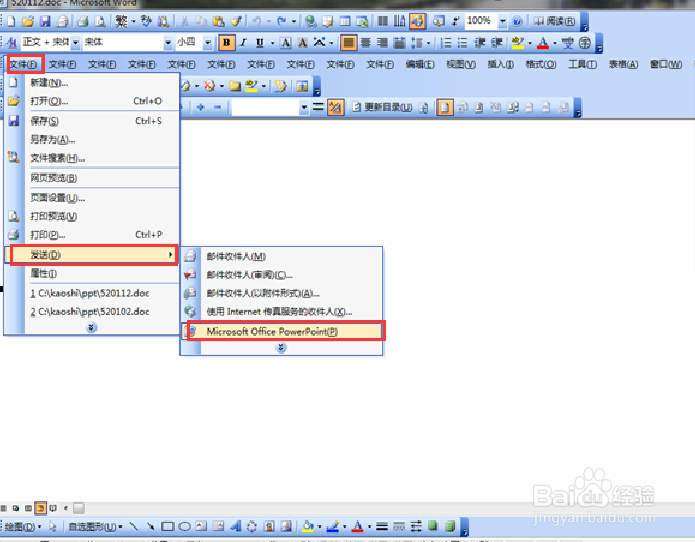Viewport: 695px width, 542px height.
Task: Click the 阅读(R) reading button
Action: click(x=554, y=21)
